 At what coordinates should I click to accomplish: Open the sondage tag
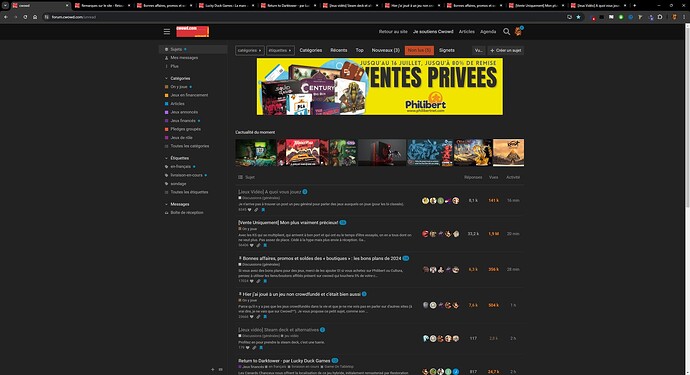click(176, 184)
